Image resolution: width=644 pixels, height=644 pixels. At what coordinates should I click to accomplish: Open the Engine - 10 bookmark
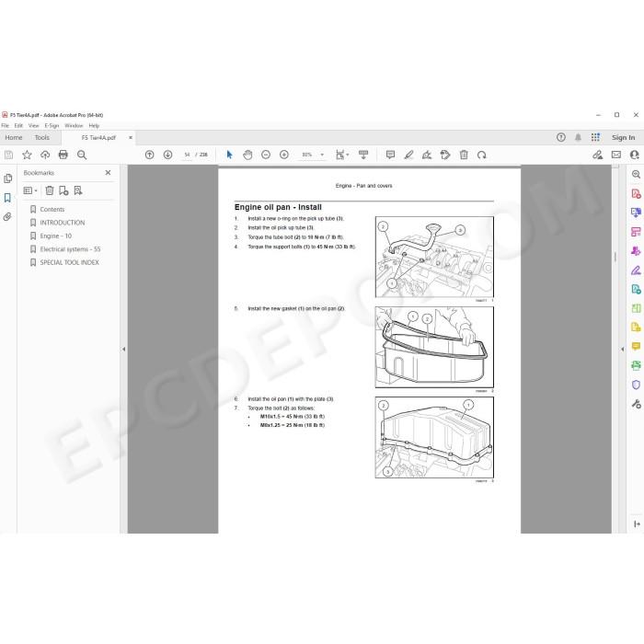point(56,236)
